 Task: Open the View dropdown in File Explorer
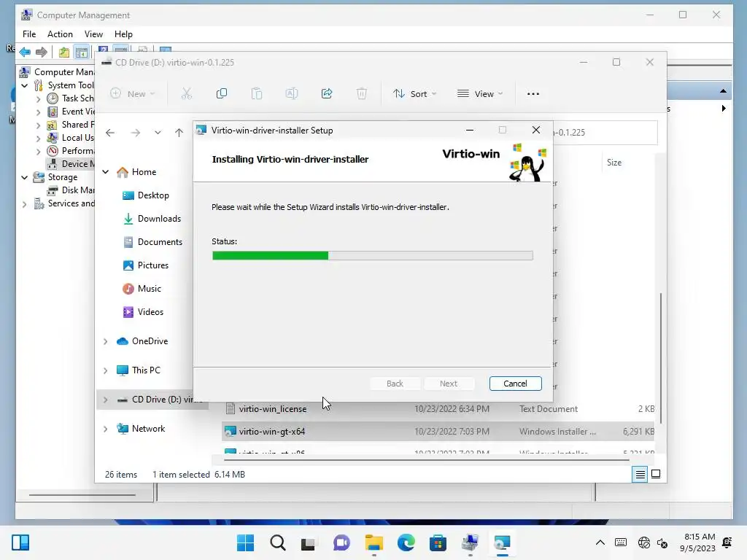(x=480, y=94)
